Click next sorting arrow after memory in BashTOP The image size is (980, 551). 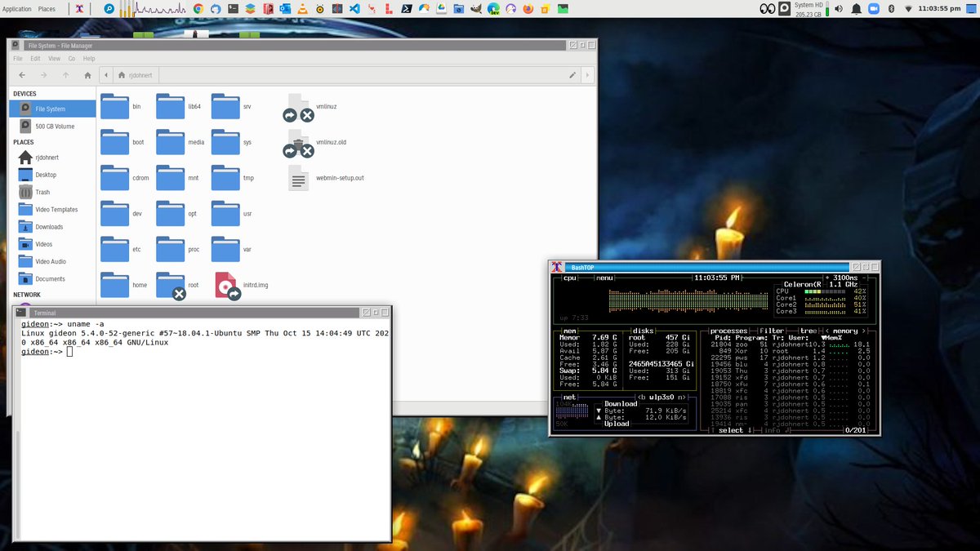pos(864,331)
